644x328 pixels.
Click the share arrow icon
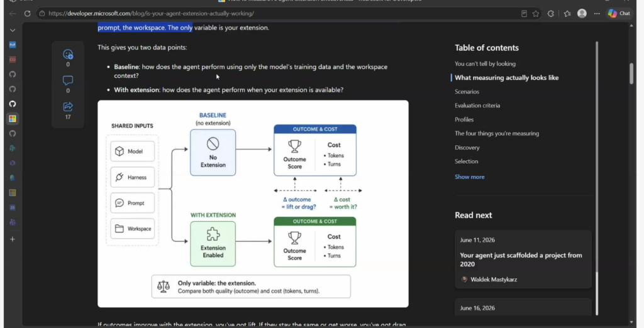pyautogui.click(x=68, y=107)
